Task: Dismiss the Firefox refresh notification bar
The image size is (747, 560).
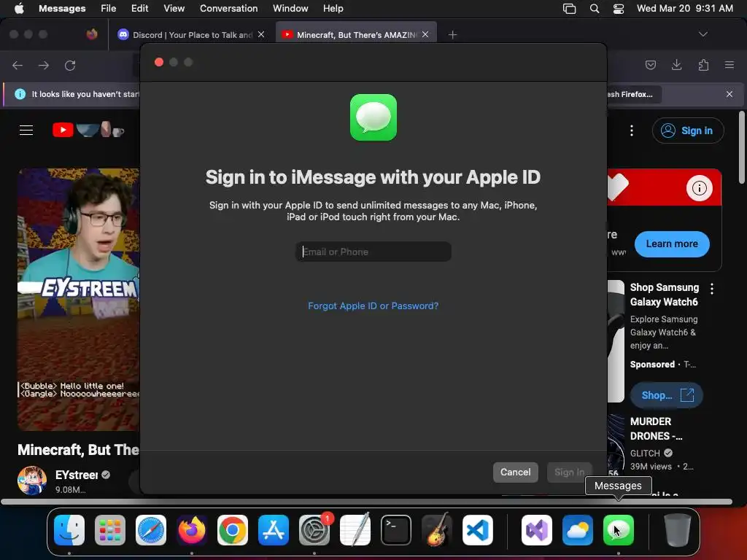Action: [x=729, y=94]
